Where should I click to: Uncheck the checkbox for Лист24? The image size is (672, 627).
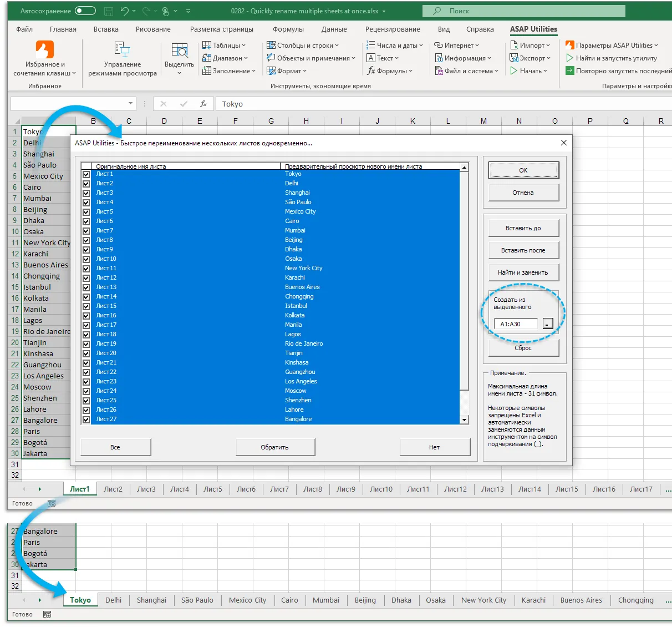[86, 391]
